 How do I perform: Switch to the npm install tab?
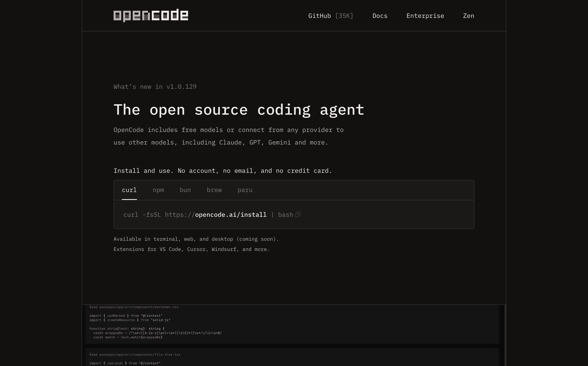click(x=158, y=190)
